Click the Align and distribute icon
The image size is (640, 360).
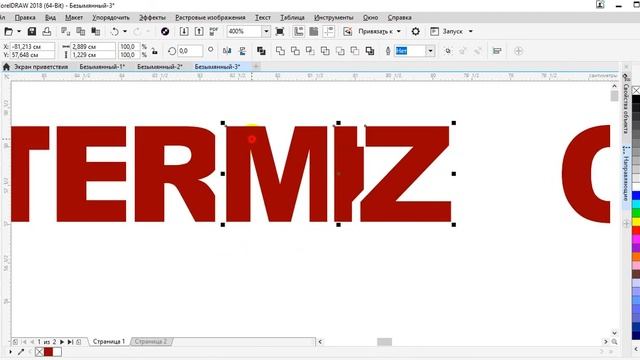coord(497,51)
